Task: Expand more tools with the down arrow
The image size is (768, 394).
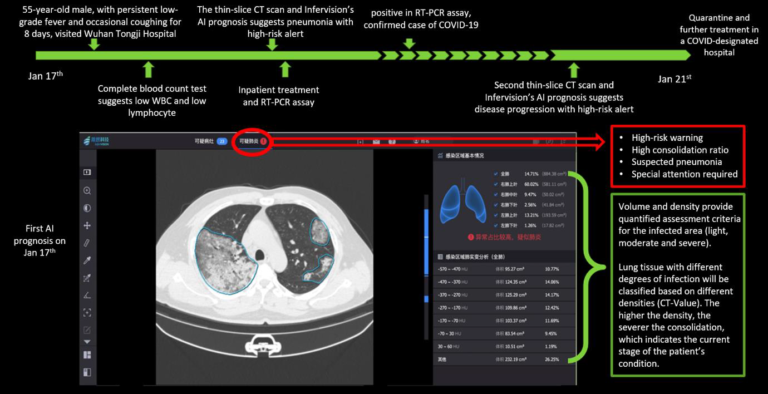Action: coord(87,342)
